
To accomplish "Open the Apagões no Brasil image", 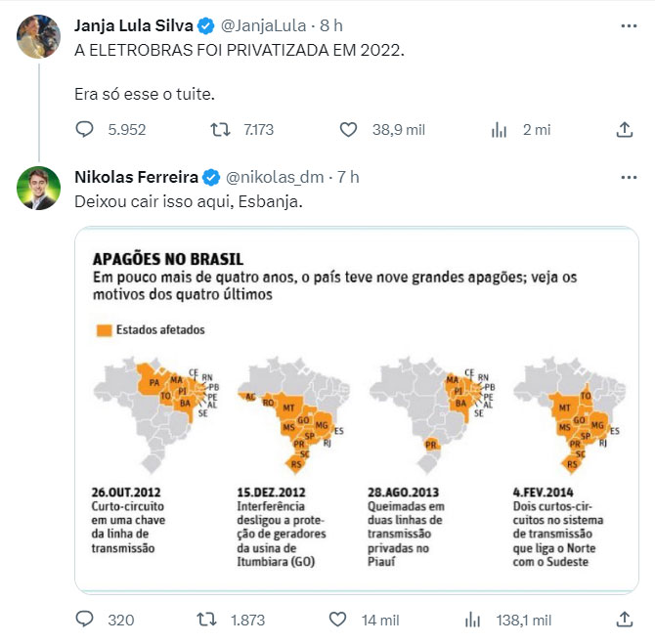I will (356, 409).
